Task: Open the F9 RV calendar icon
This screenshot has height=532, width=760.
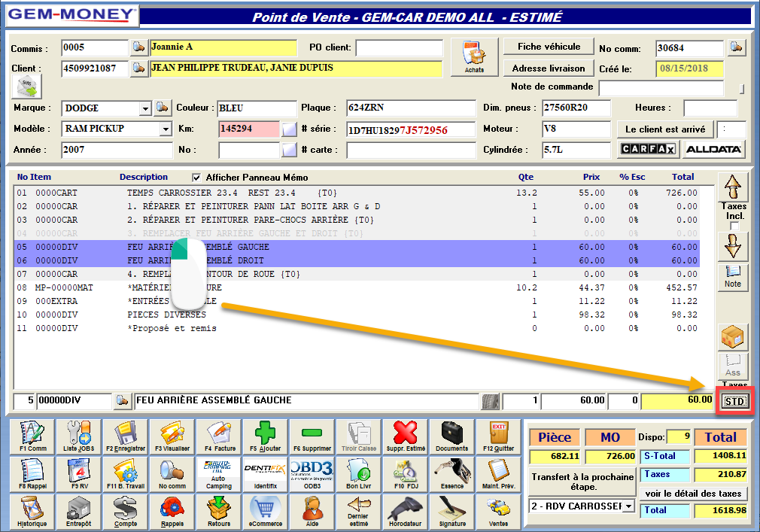Action: pos(79,474)
